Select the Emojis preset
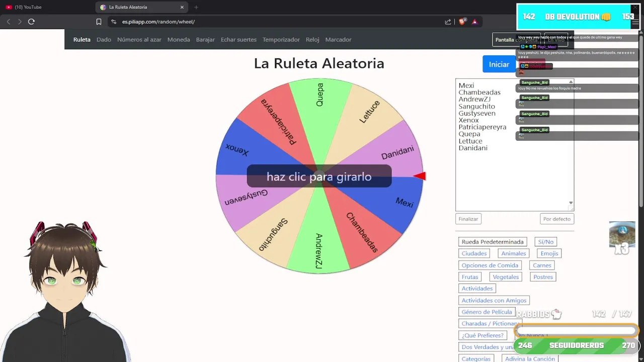Screen dimensions: 644x362 549,253
